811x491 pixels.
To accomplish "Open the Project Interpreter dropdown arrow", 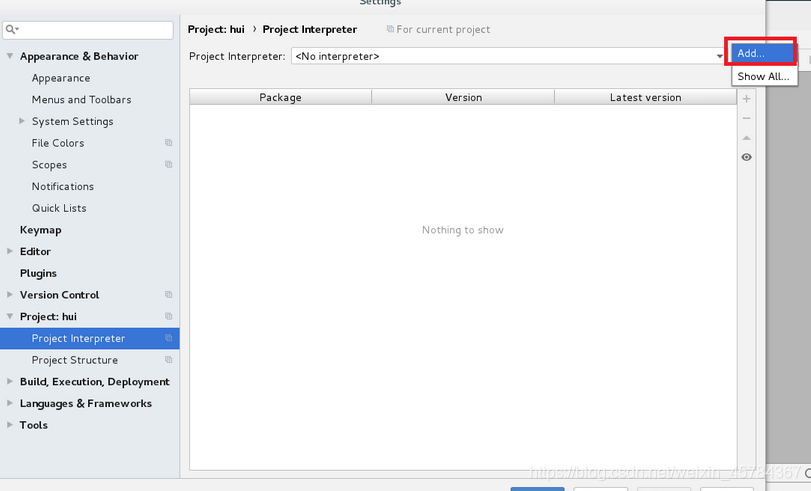I will pos(719,56).
